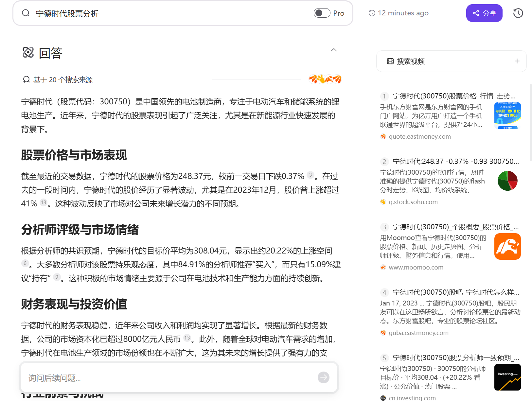Open guba.eastmoney.com 股吧 result title
The height and width of the screenshot is (401, 532).
tap(456, 292)
